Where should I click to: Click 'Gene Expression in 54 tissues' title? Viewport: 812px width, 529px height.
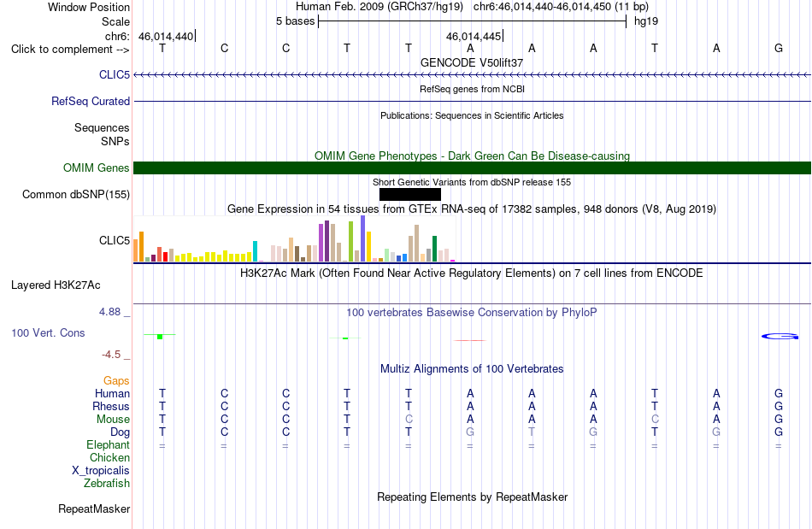(x=472, y=209)
